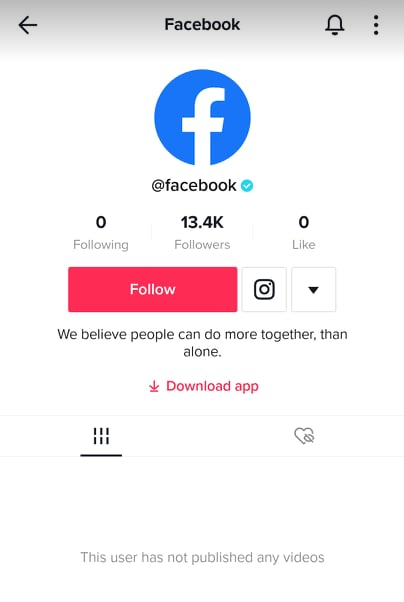Tap the @facebook username text

tap(194, 185)
